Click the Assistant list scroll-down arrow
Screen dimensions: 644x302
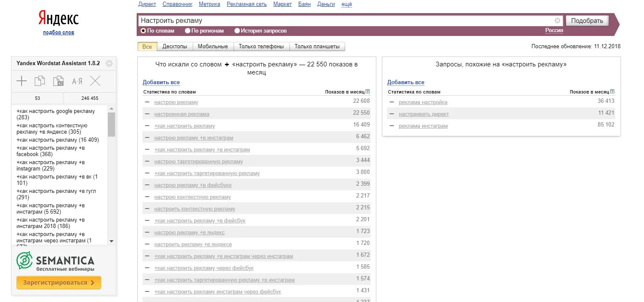(111, 241)
